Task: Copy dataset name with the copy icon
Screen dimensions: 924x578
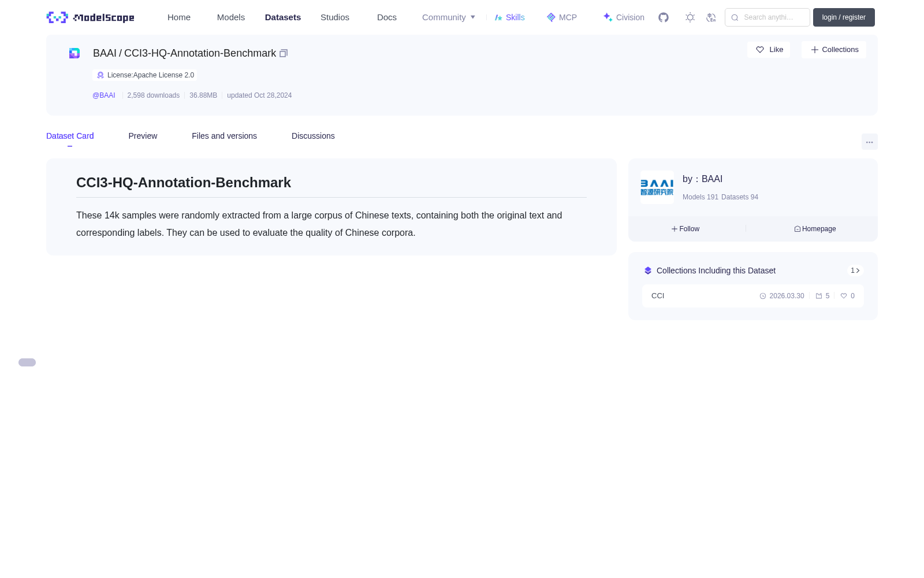Action: point(284,53)
